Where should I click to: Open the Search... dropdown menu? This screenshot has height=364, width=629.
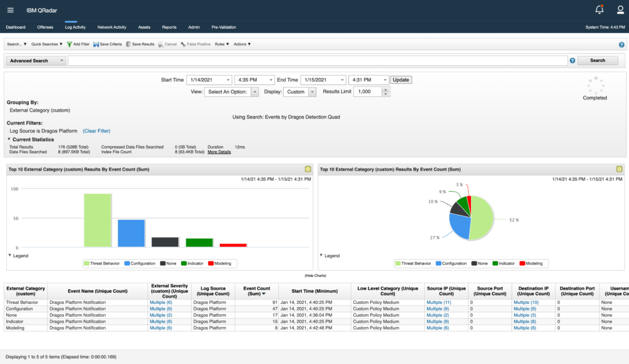coord(17,44)
